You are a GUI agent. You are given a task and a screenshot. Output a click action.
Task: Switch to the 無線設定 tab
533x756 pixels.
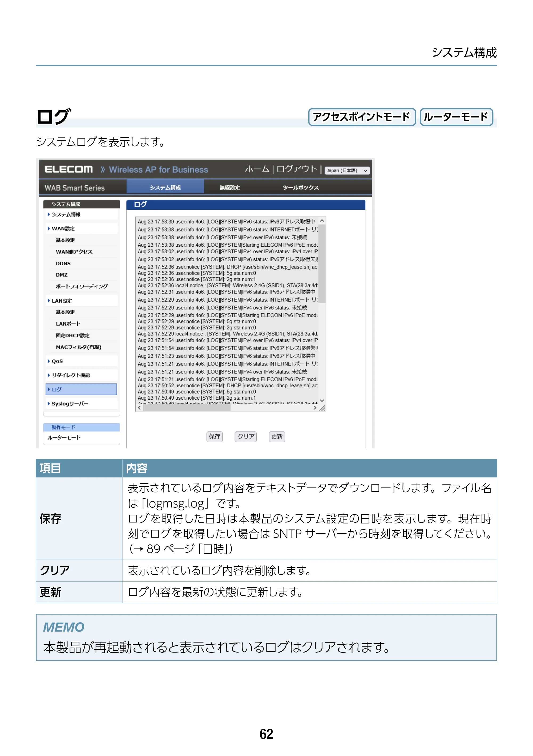(x=230, y=187)
